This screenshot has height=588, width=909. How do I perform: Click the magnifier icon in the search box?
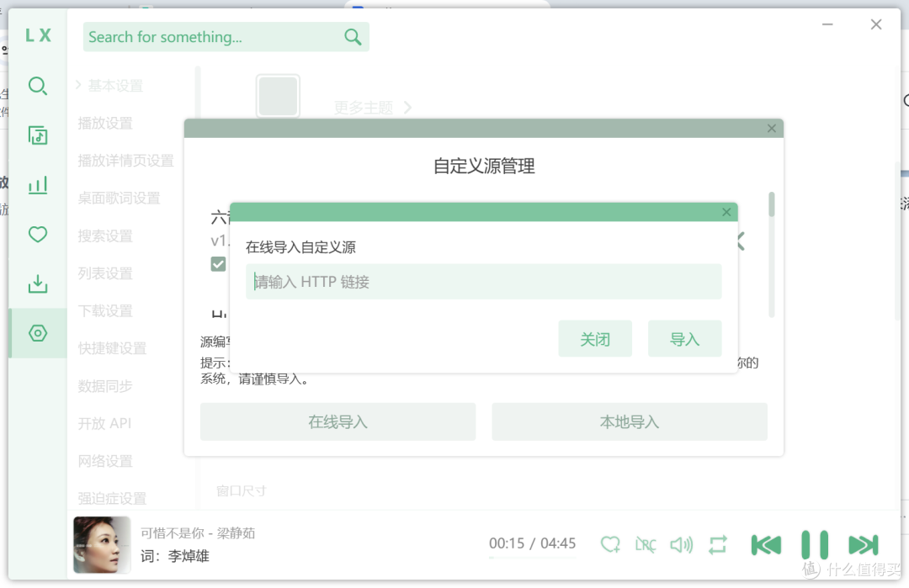pyautogui.click(x=353, y=37)
